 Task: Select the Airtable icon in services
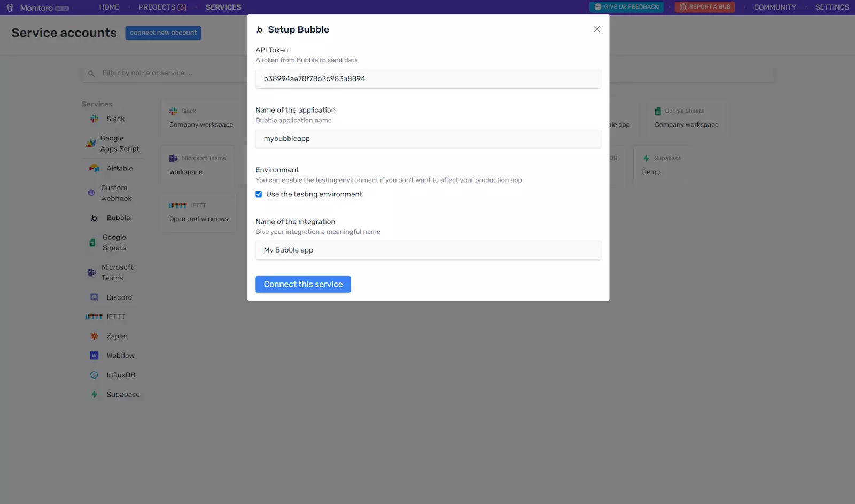(x=94, y=168)
